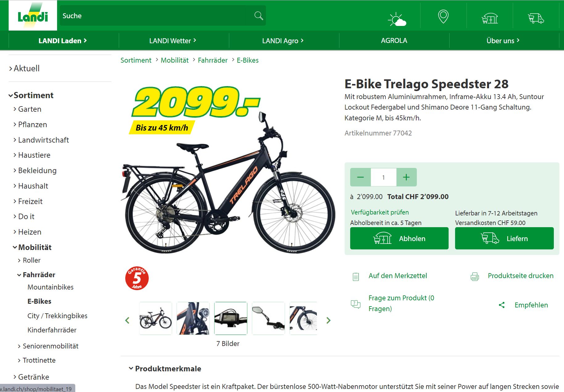Open the LANDI Wetter menu

(x=173, y=40)
